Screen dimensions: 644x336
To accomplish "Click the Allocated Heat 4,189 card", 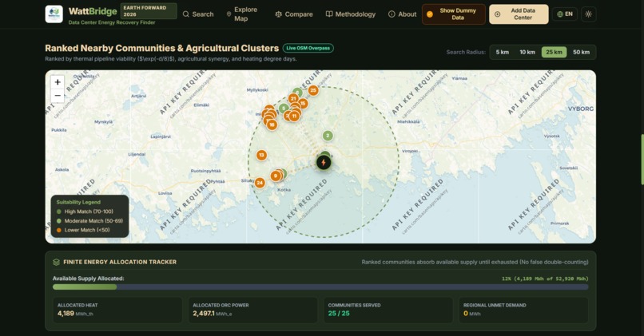I will [x=117, y=310].
